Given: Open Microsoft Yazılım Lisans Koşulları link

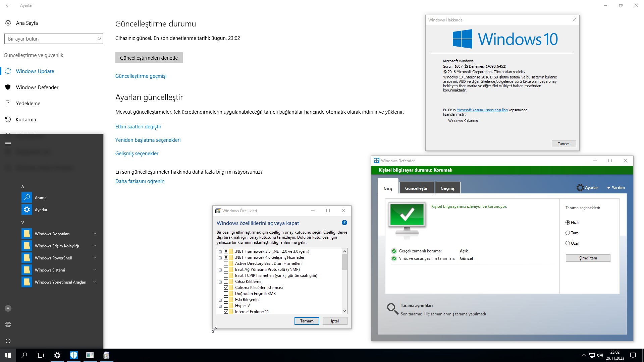Looking at the screenshot, I should (482, 110).
